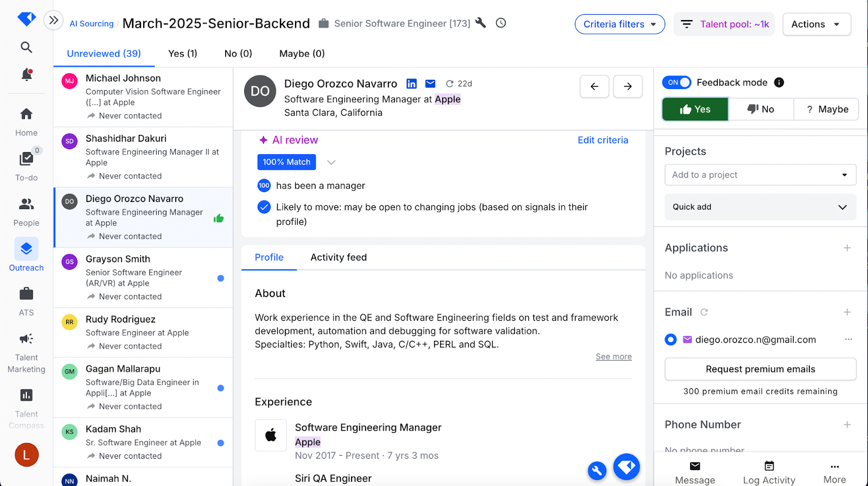Click the blue floating wrench button

(x=597, y=470)
